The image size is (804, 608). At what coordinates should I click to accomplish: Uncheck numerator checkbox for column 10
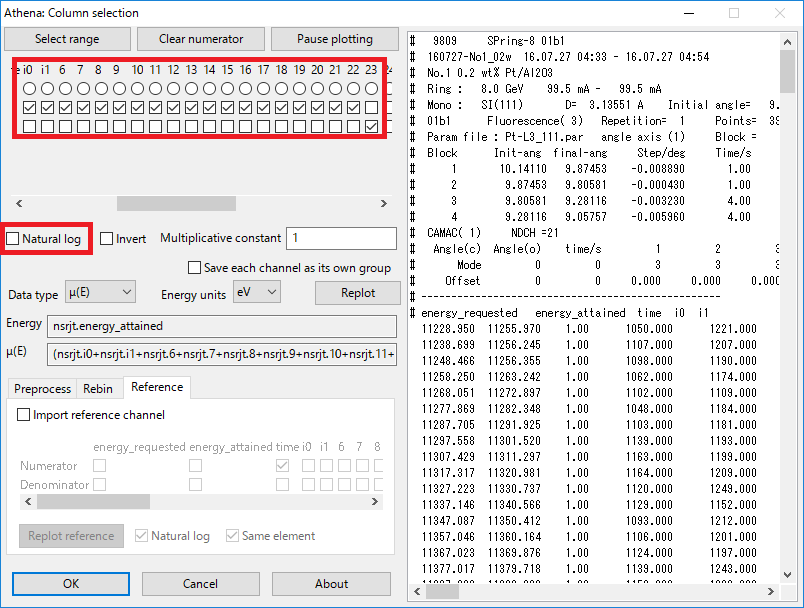pyautogui.click(x=137, y=108)
